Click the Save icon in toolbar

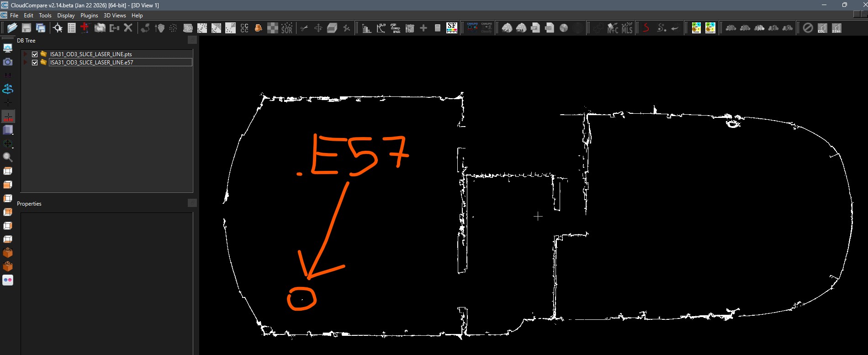[26, 28]
